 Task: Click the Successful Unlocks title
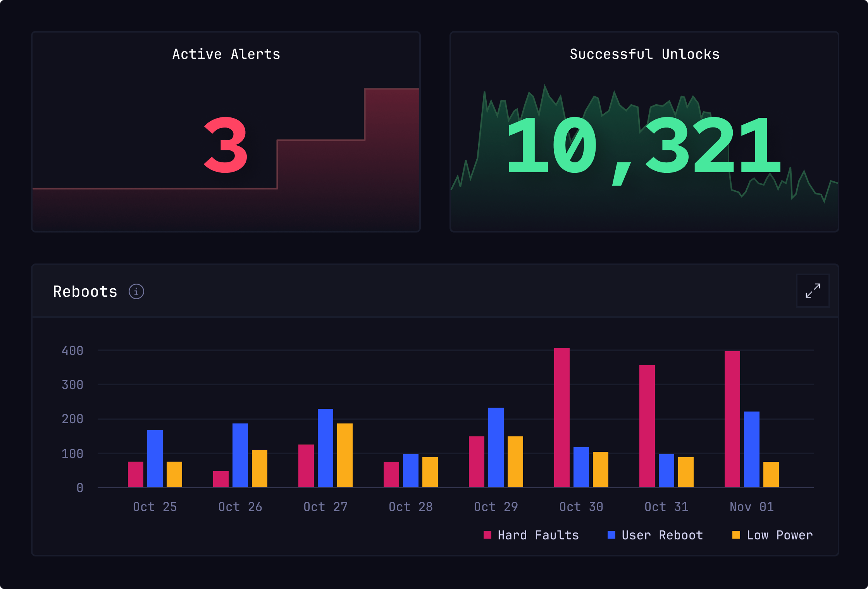point(644,54)
